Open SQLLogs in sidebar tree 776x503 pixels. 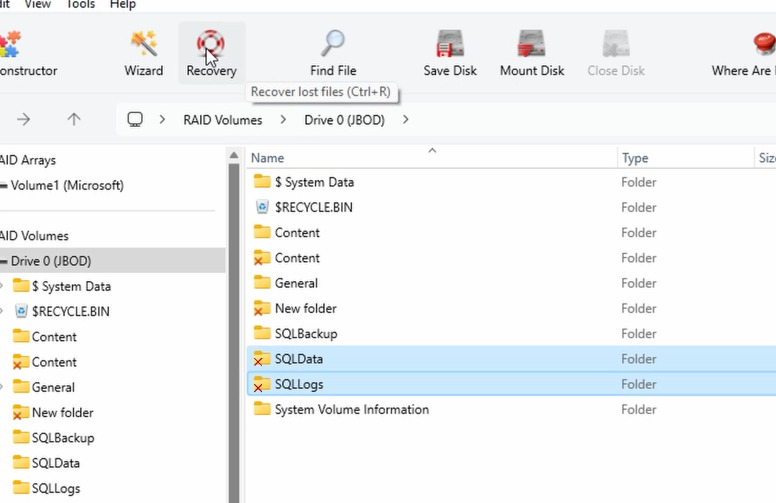point(56,488)
